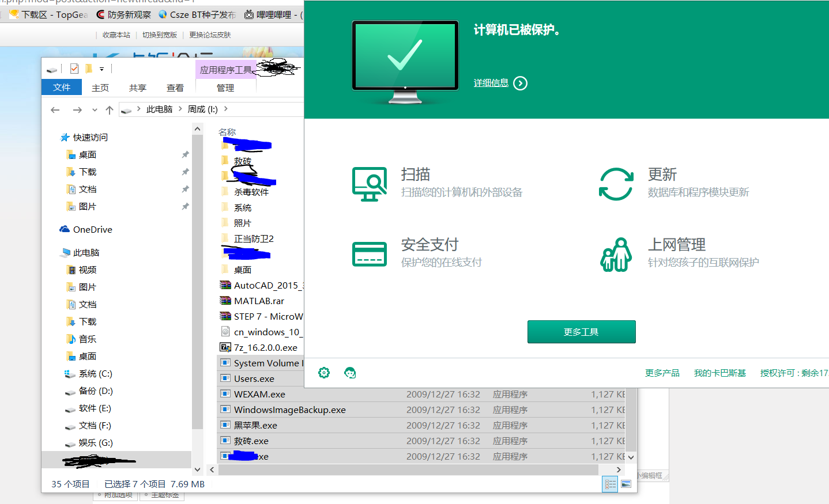829x504 pixels.
Task: Open 共享 ribbon tab
Action: [x=138, y=88]
